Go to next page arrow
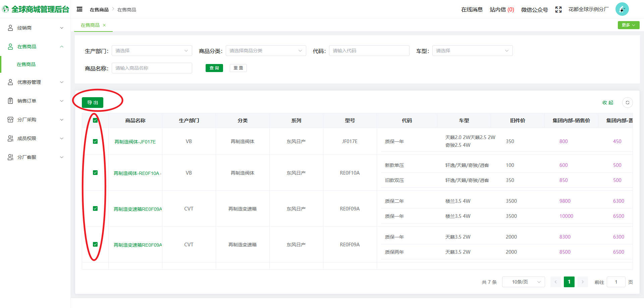644x308 pixels. pyautogui.click(x=583, y=282)
